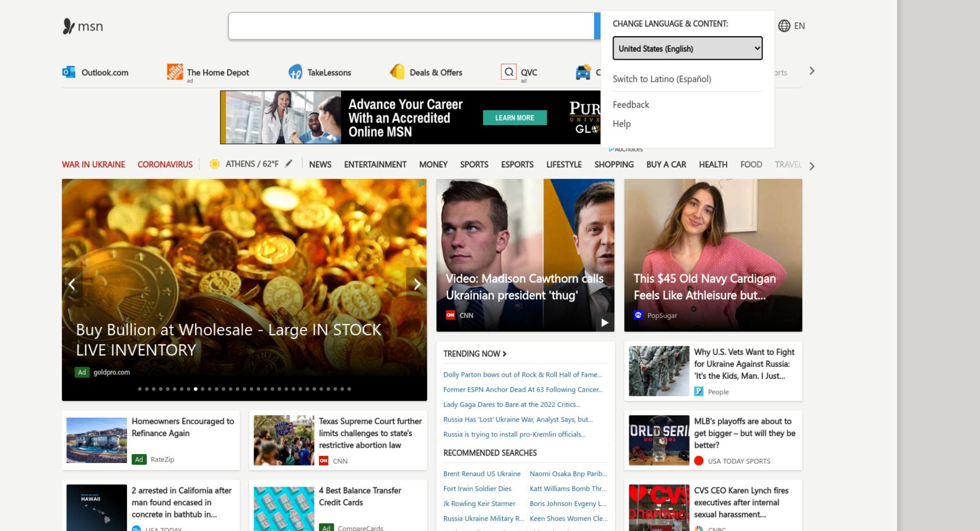Viewport: 980px width, 531px height.
Task: Open Lady Gaga trending story
Action: 512,404
